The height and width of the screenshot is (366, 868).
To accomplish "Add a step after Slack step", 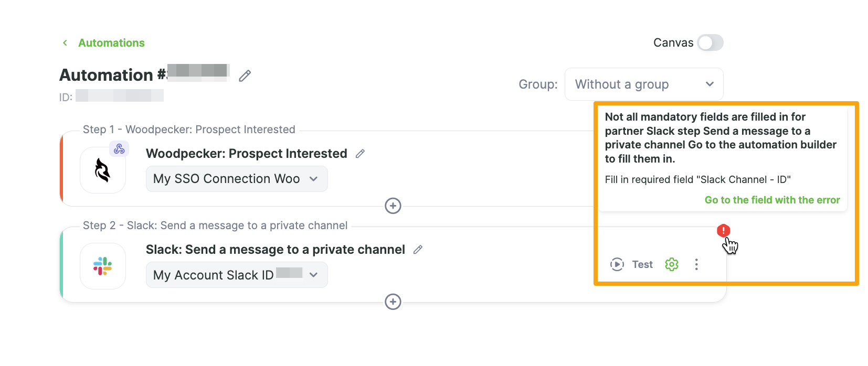I will point(393,302).
